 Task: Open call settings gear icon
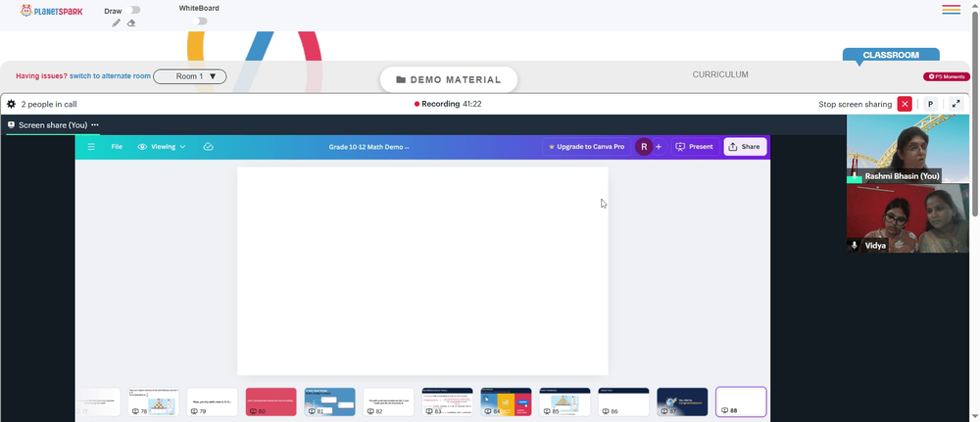[x=11, y=104]
